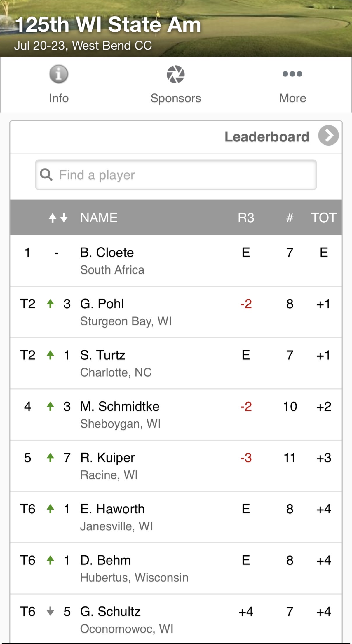
Task: Open M. Schmidtke from Sheboygan
Action: pyautogui.click(x=176, y=414)
